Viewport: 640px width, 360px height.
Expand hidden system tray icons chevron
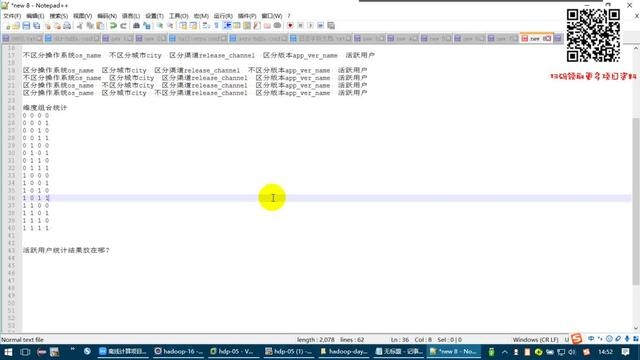(504, 351)
